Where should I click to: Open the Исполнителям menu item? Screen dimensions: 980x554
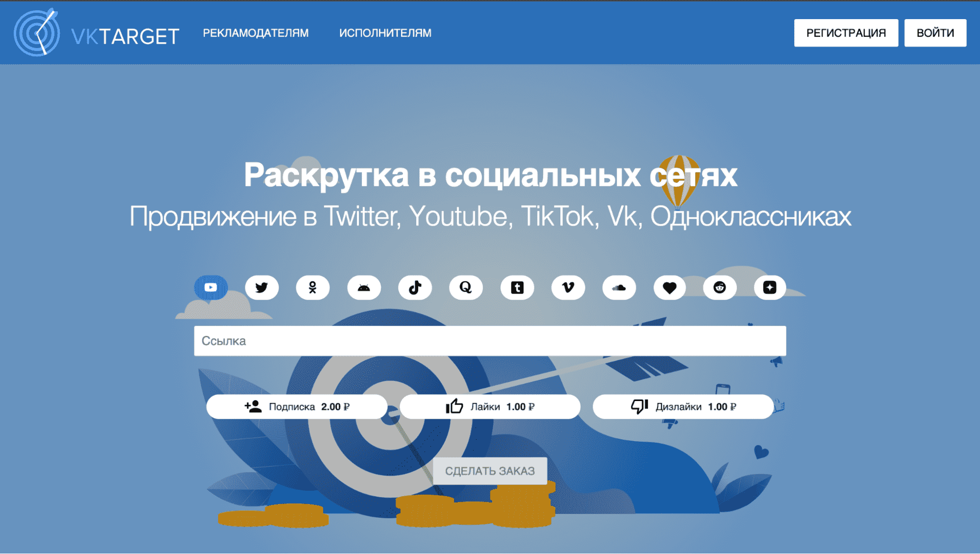(385, 33)
